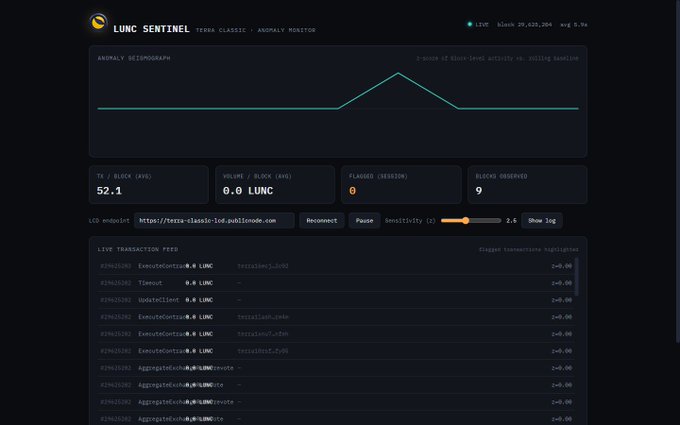Click the seismograph peak on the chart
This screenshot has width=680, height=425.
(x=398, y=73)
